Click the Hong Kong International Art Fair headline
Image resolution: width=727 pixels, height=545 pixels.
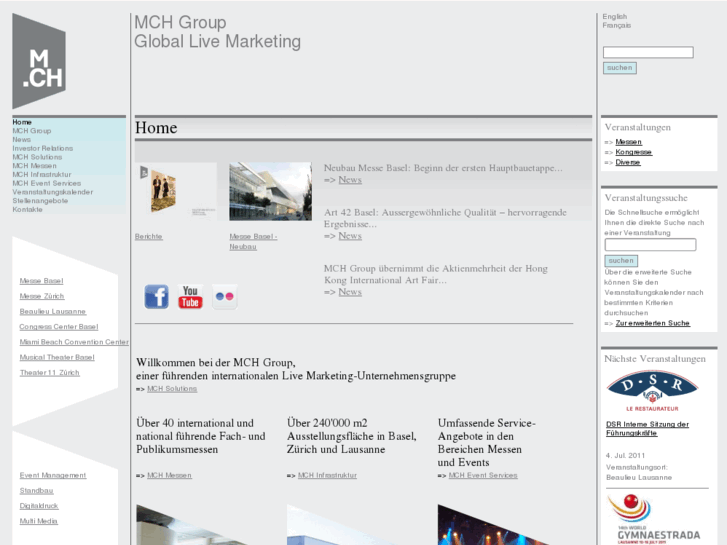click(x=436, y=275)
